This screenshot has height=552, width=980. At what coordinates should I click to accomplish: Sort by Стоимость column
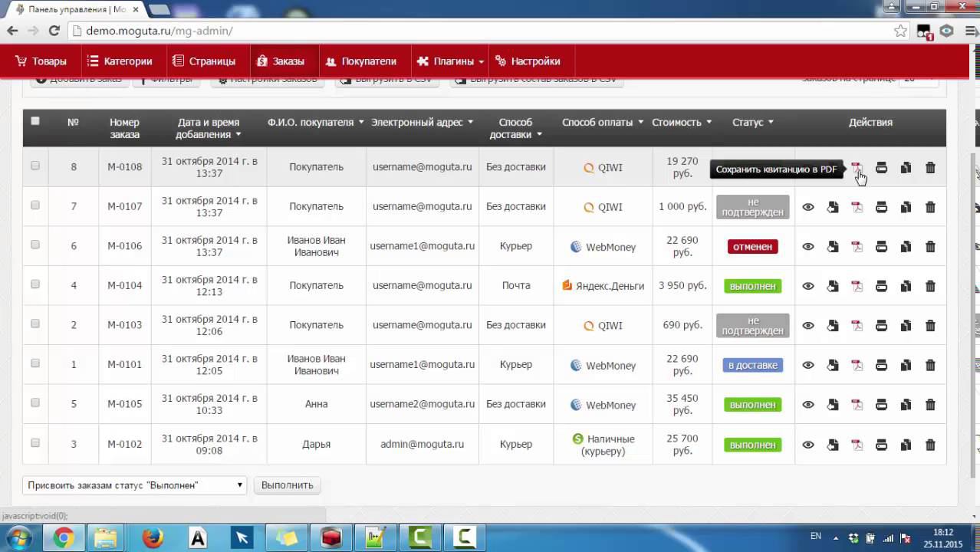pos(682,122)
